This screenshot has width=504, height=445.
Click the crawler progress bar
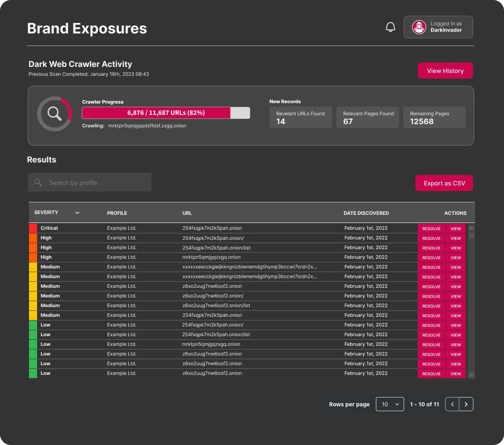pyautogui.click(x=166, y=113)
